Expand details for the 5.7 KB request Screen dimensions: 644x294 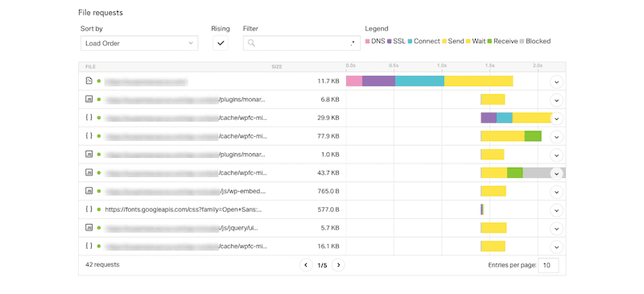[556, 228]
